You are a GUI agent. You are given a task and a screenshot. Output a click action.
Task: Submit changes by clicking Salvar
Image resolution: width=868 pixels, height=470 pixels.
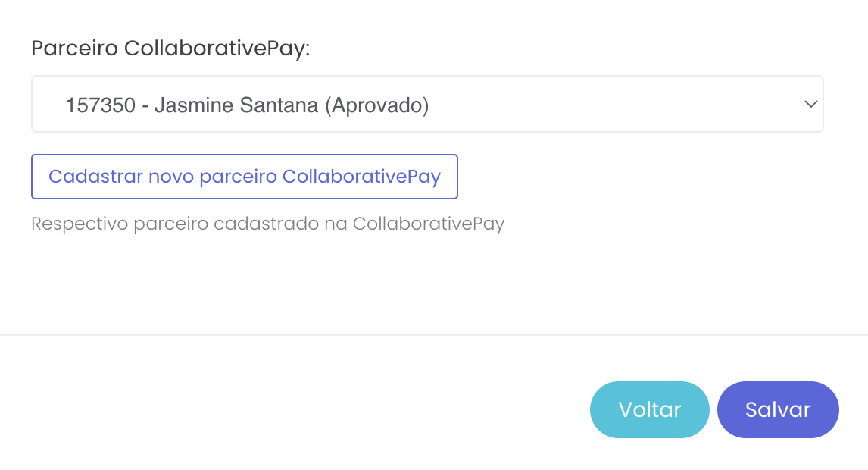[x=778, y=409]
